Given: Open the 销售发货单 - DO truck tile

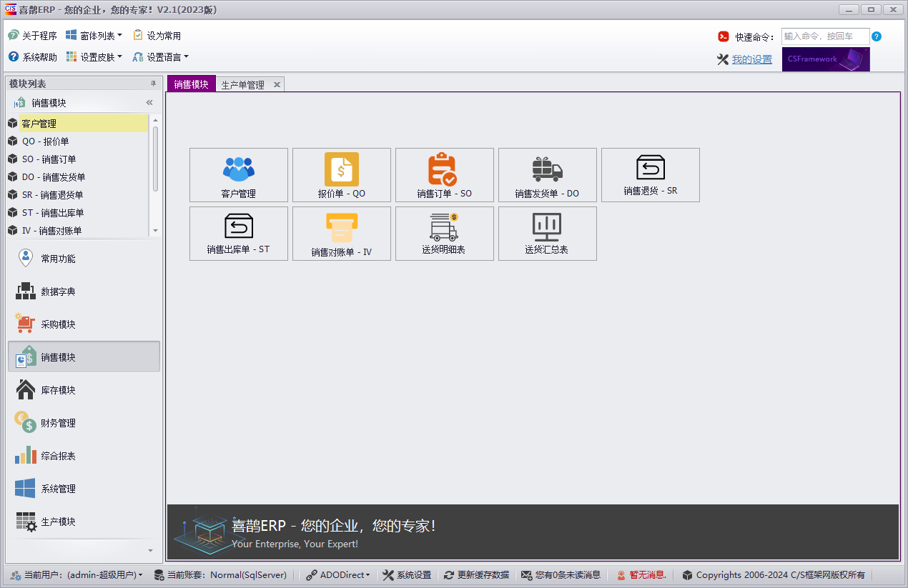Looking at the screenshot, I should [548, 175].
